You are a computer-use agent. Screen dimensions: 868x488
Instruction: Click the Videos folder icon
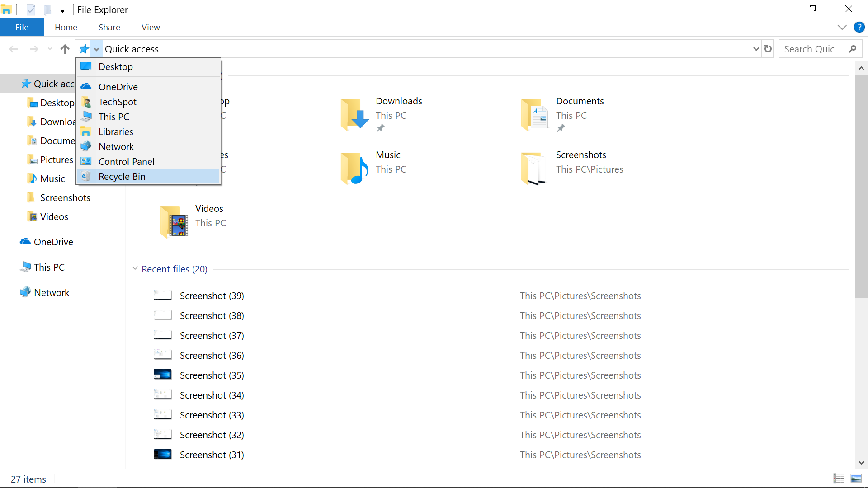point(175,221)
